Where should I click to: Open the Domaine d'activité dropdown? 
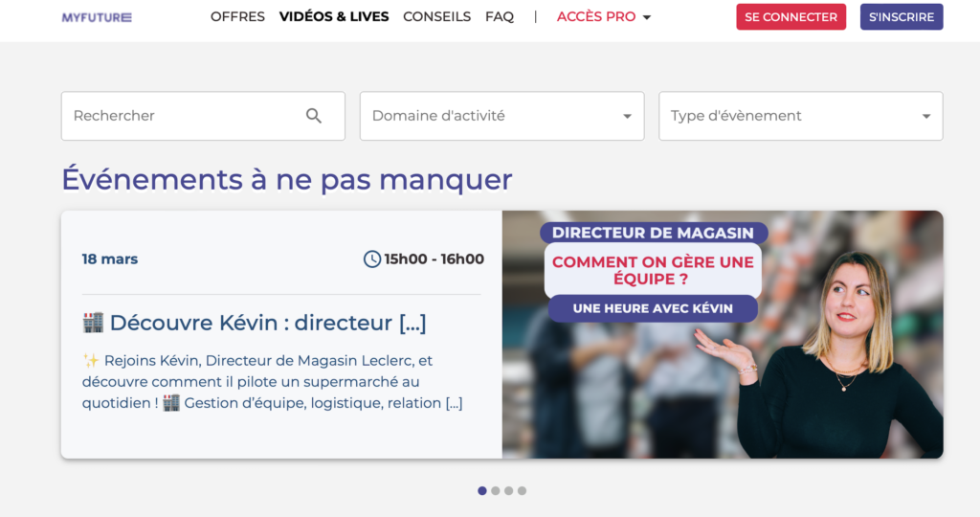501,116
